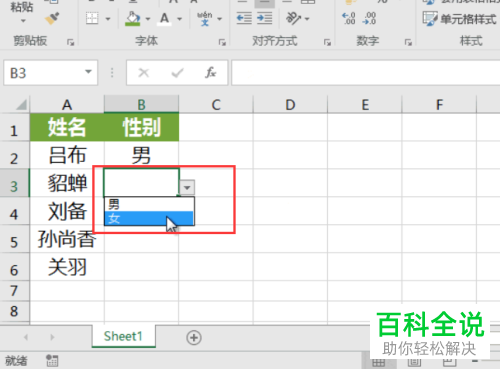Click Decrease Decimal icon

tap(369, 19)
